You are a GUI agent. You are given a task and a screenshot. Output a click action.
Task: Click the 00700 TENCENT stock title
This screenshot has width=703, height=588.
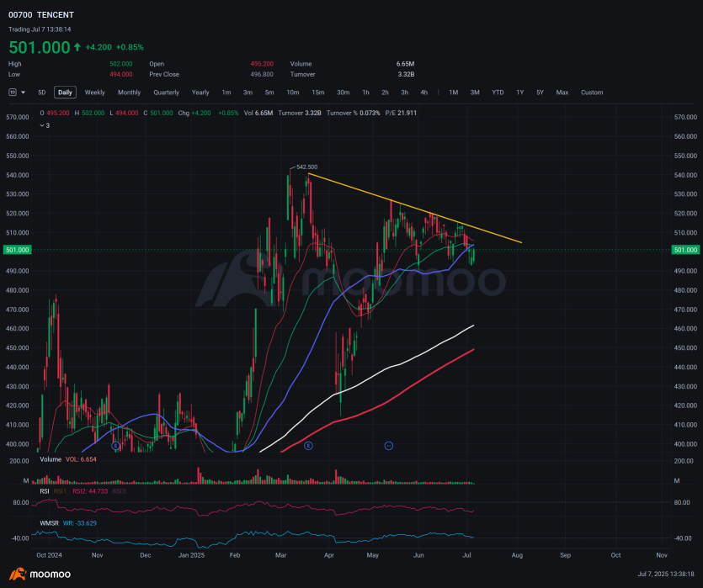41,15
